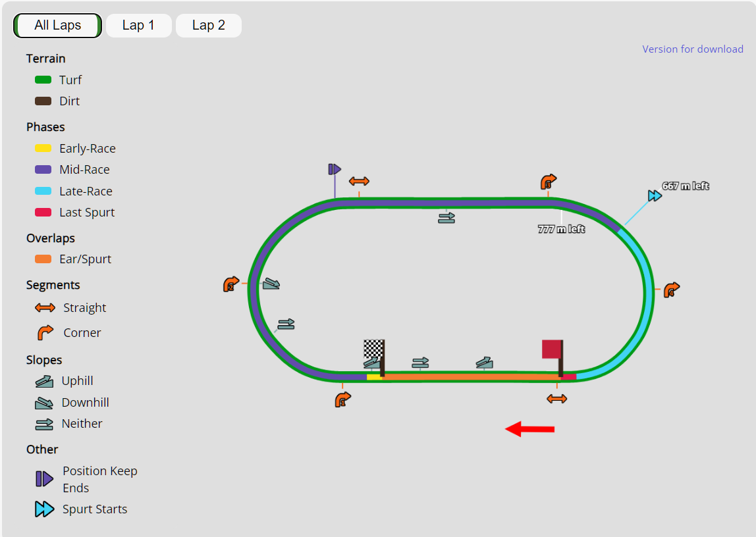Click the Early-Race legend label
This screenshot has height=537, width=756.
(x=88, y=148)
